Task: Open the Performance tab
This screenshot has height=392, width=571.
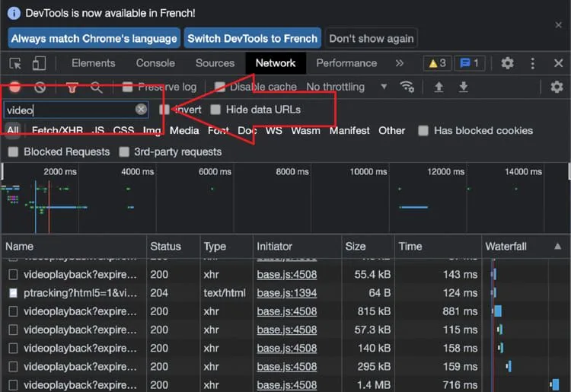Action: pos(346,63)
